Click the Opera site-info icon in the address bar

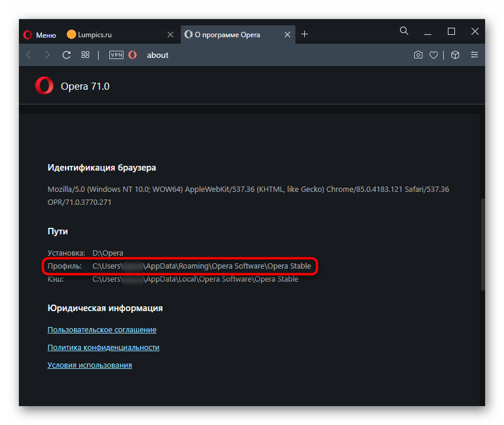click(x=132, y=55)
